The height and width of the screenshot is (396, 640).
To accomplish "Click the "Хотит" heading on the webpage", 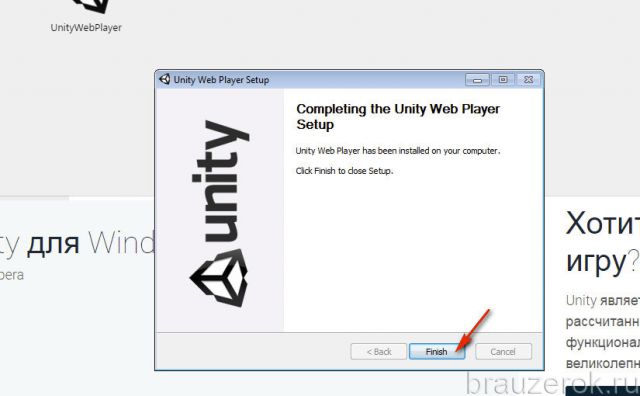I will tap(602, 223).
